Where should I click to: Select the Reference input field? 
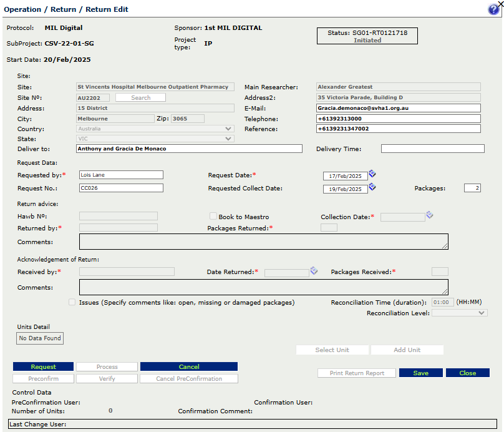399,129
